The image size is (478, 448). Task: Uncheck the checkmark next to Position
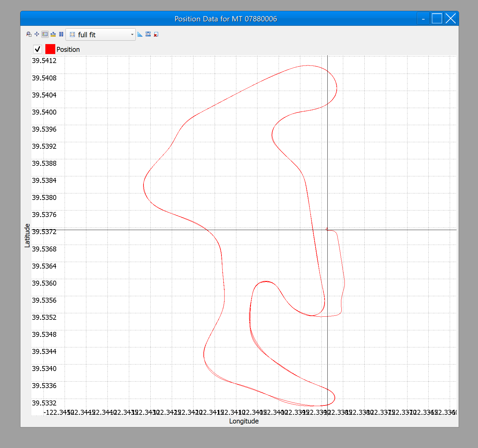pyautogui.click(x=37, y=49)
